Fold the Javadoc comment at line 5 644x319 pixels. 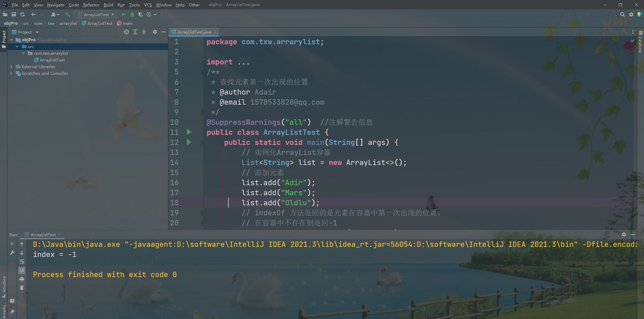[x=203, y=72]
